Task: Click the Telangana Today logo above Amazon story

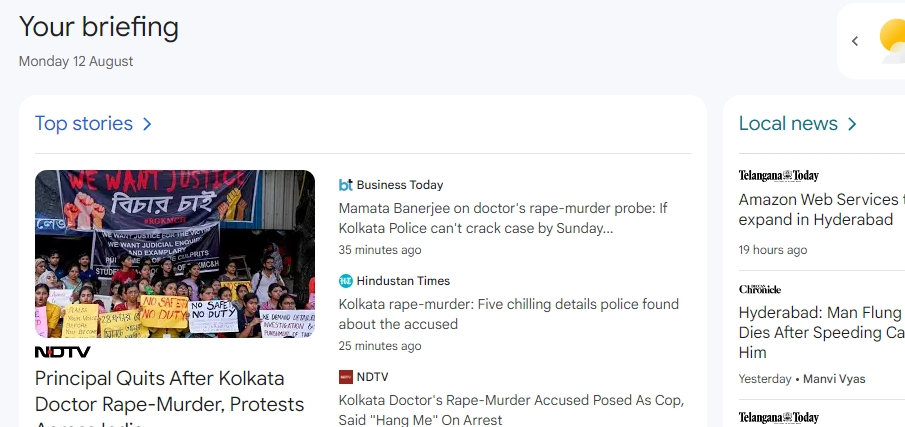Action: point(779,175)
